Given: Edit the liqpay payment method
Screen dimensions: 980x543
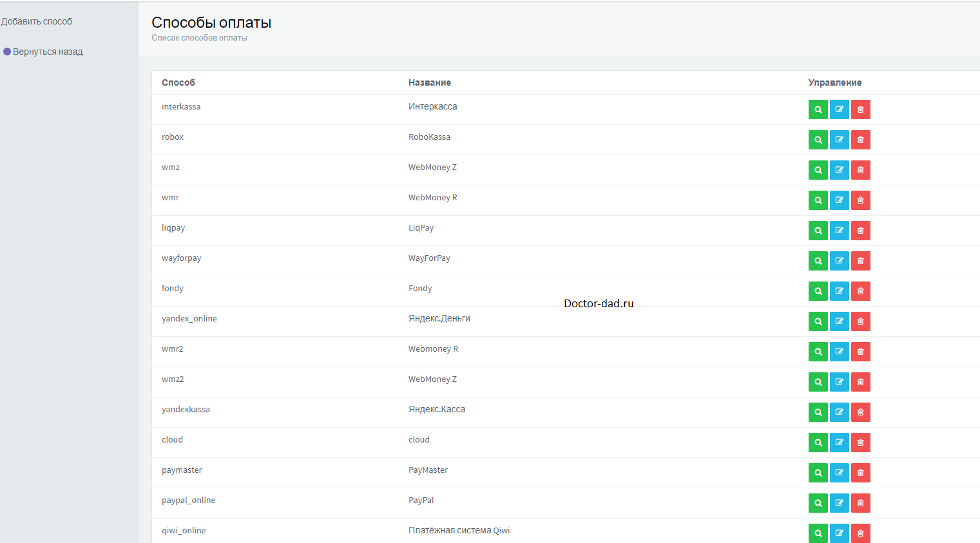Looking at the screenshot, I should 840,231.
